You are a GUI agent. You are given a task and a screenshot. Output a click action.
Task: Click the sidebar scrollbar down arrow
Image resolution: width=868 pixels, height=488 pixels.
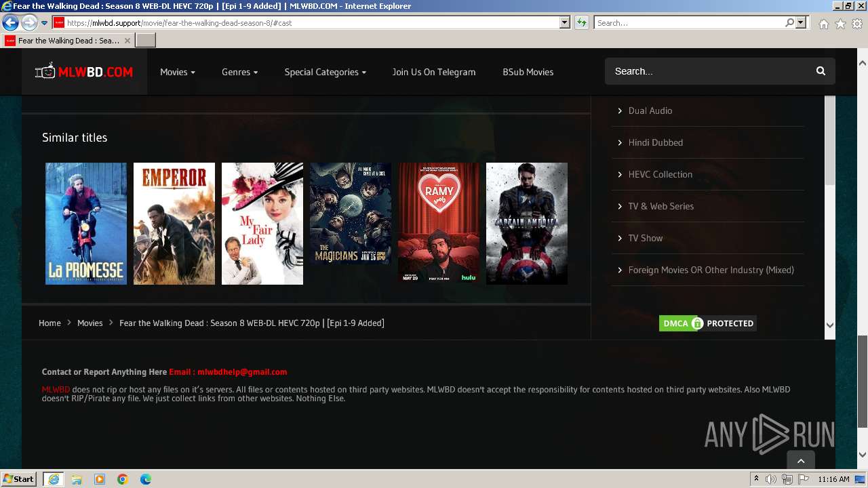point(830,325)
